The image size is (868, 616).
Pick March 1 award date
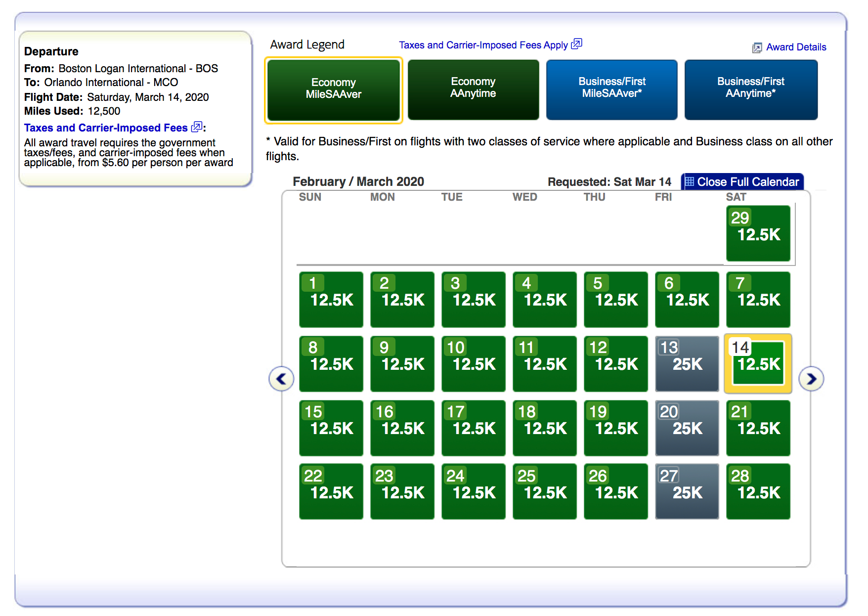click(331, 300)
